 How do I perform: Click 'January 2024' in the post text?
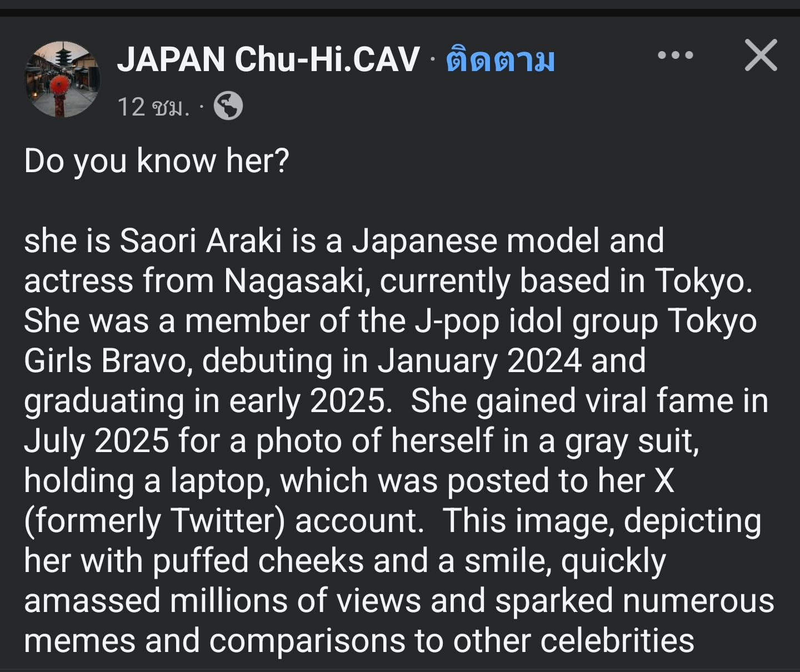tap(480, 362)
